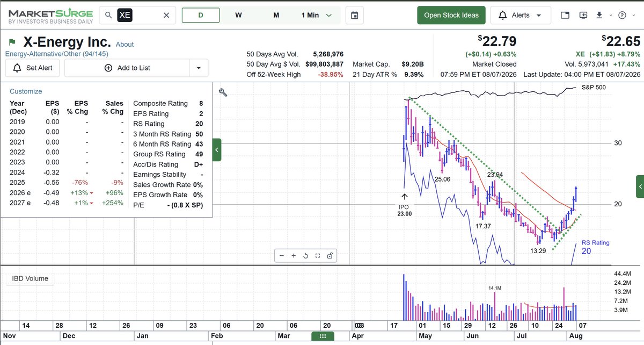Switch chart to Daily (D) timeframe
Image resolution: width=644 pixels, height=345 pixels.
(x=201, y=15)
